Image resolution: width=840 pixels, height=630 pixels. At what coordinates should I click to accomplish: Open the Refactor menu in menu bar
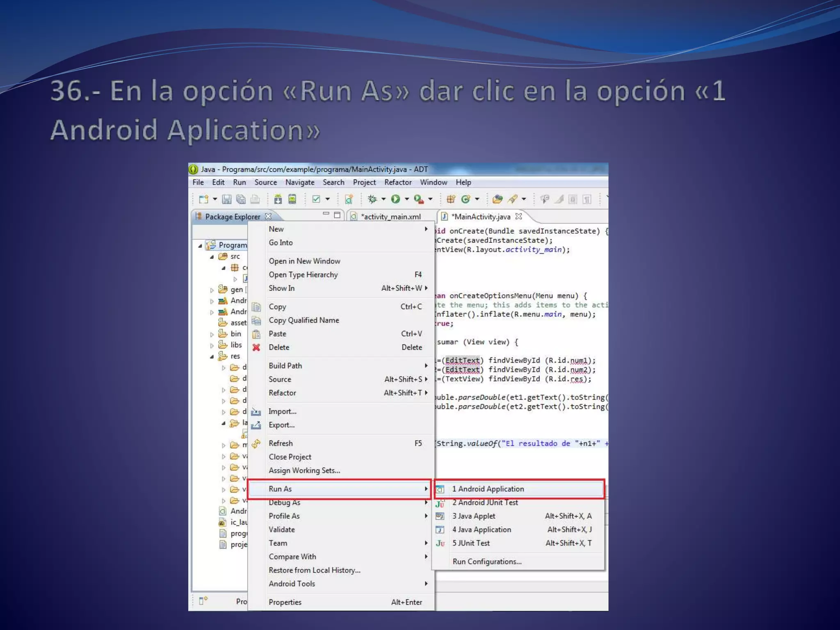(397, 182)
